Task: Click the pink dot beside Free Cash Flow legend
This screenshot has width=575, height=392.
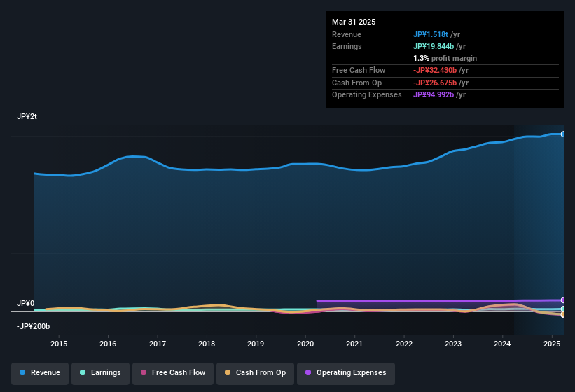Action: point(144,372)
